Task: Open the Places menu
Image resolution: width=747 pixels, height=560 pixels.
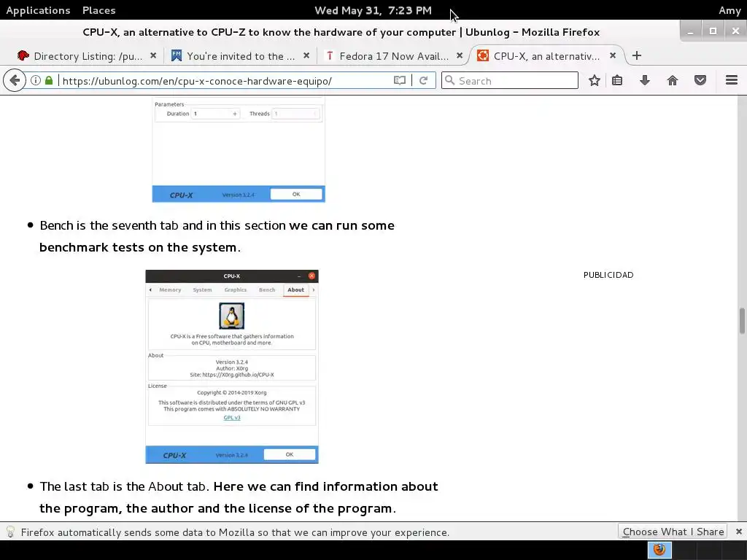Action: click(x=98, y=10)
